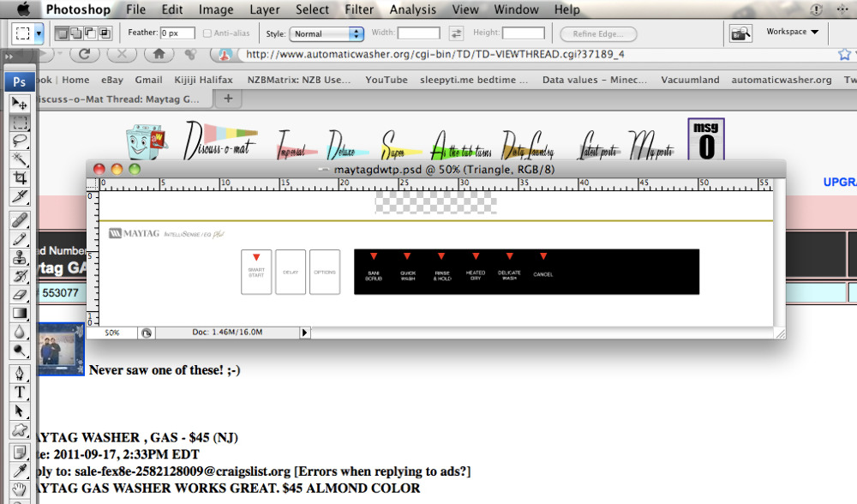Open the File menu
This screenshot has height=504, width=857.
(135, 9)
